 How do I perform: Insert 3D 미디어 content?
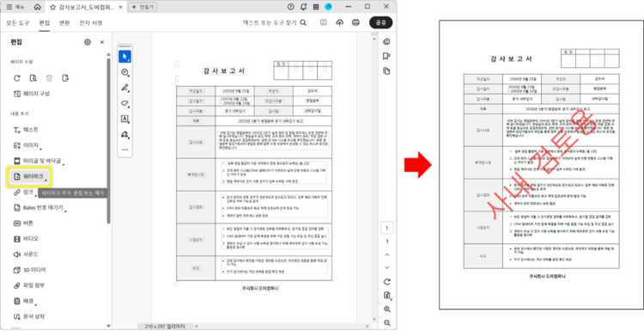pyautogui.click(x=29, y=270)
